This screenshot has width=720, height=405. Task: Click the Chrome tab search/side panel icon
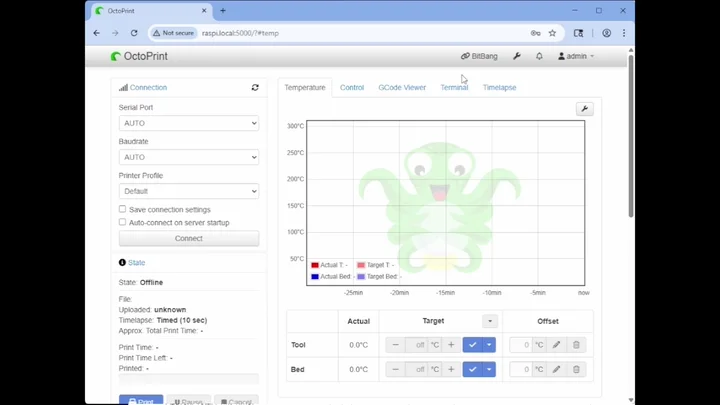coord(579,33)
